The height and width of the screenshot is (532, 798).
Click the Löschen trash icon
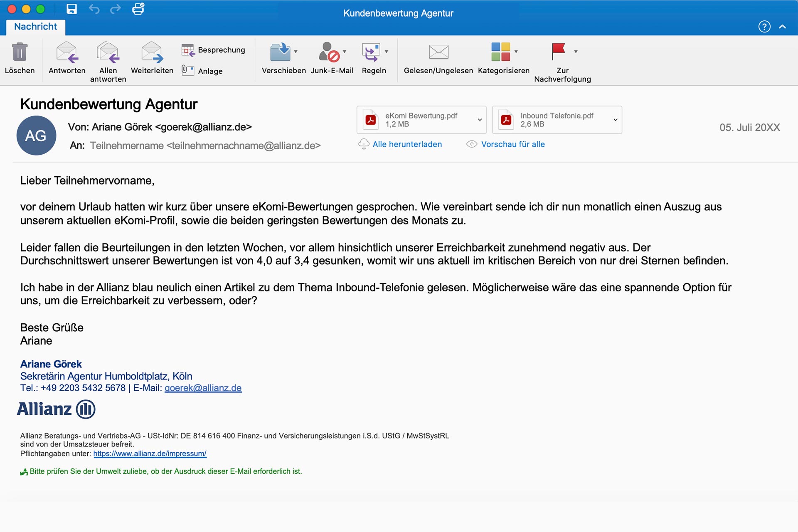point(20,52)
